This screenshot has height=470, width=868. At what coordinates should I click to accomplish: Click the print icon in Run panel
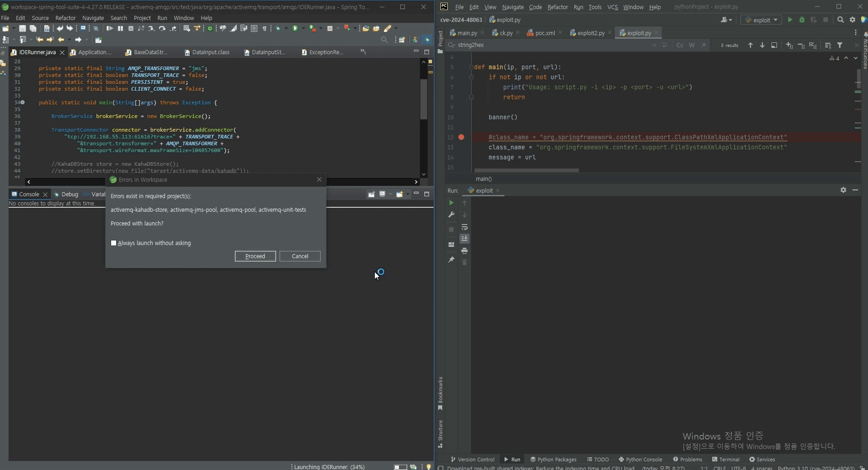click(465, 250)
